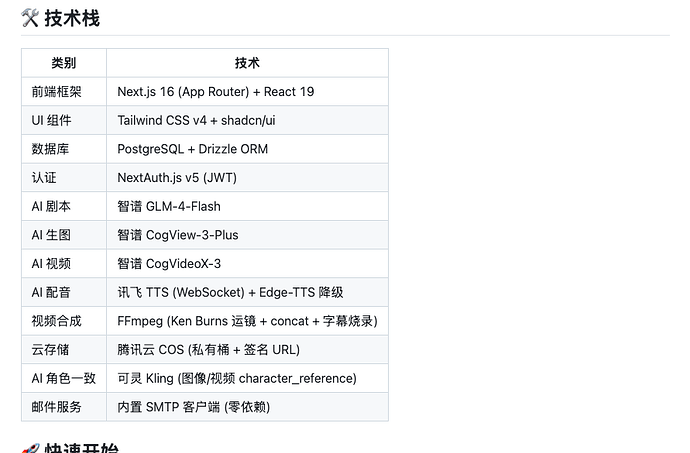This screenshot has width=690, height=453.
Task: Click the 类别 column header
Action: (64, 63)
